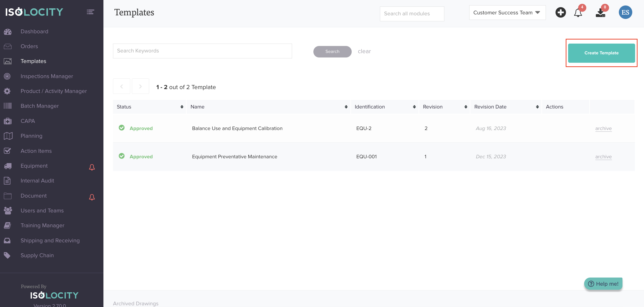This screenshot has height=307, width=644.
Task: Open the Customer Success Team dropdown
Action: tap(507, 13)
